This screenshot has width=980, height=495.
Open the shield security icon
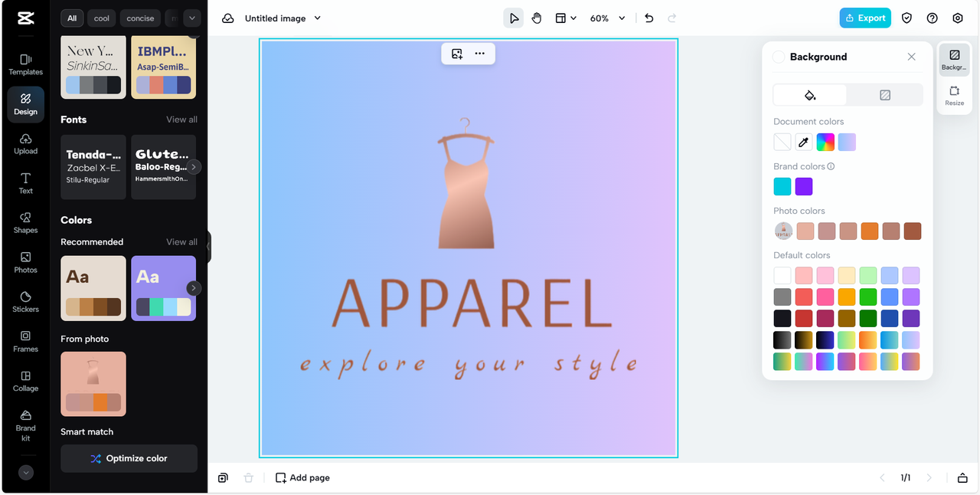[x=906, y=18]
